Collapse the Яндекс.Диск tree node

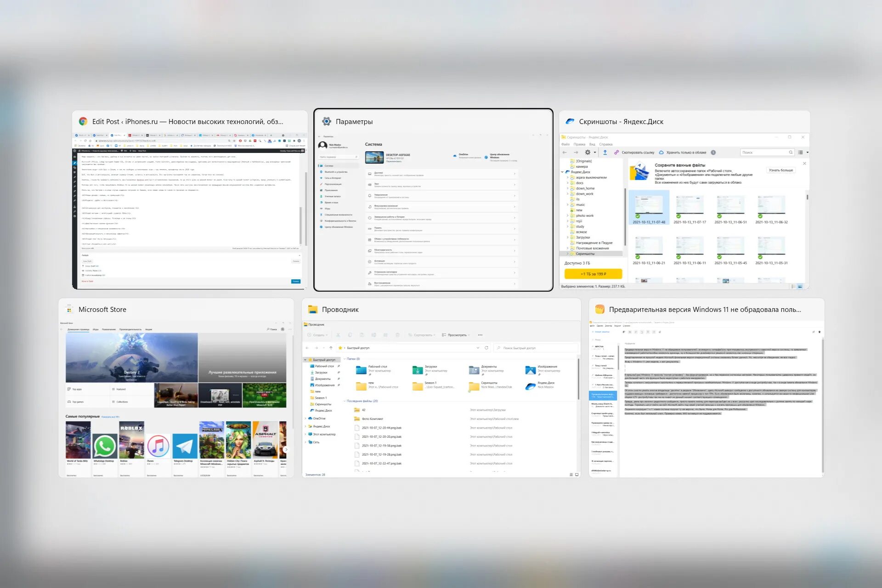tap(562, 172)
